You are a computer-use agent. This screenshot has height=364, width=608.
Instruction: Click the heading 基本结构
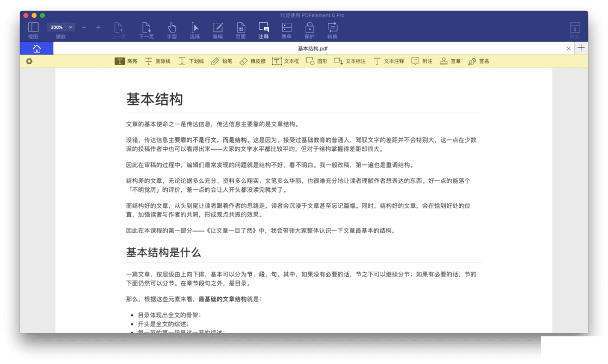[x=154, y=99]
